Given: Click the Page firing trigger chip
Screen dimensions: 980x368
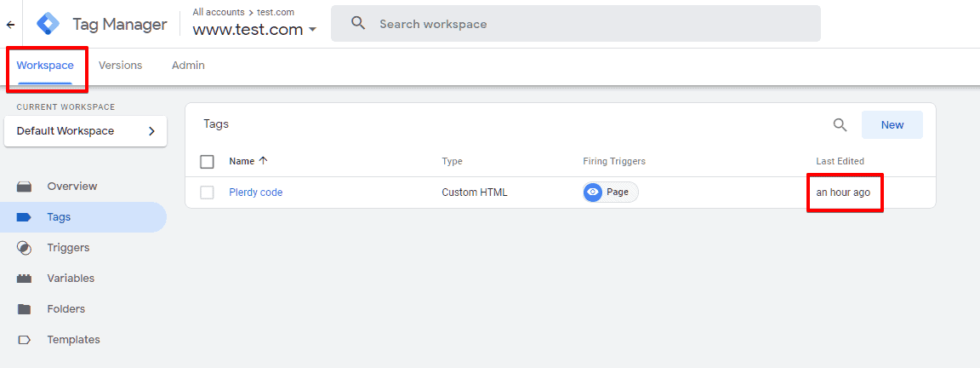Looking at the screenshot, I should pyautogui.click(x=611, y=193).
